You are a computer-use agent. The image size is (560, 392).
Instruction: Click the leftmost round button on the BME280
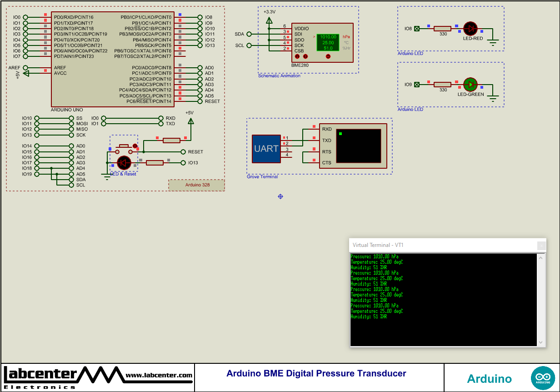298,56
